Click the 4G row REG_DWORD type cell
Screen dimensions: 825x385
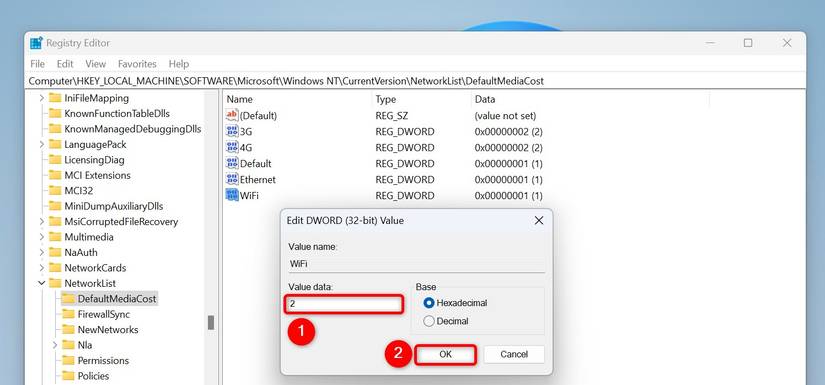click(405, 147)
